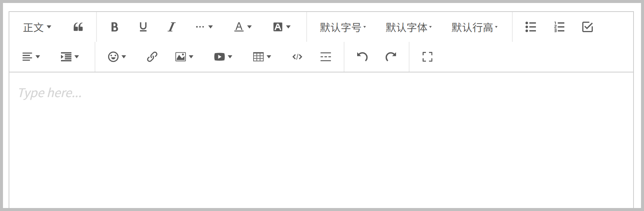Click the blockquote quotation mark icon
The height and width of the screenshot is (211, 644).
point(78,27)
